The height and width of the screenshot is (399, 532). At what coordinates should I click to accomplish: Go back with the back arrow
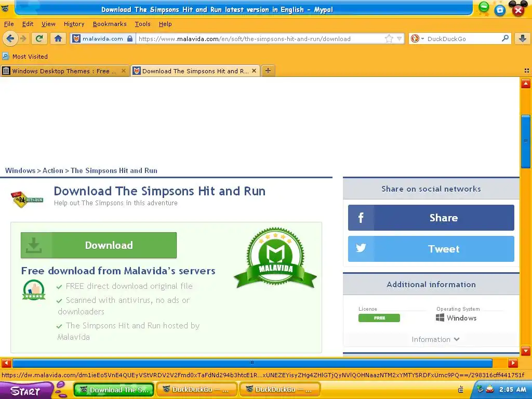(10, 38)
